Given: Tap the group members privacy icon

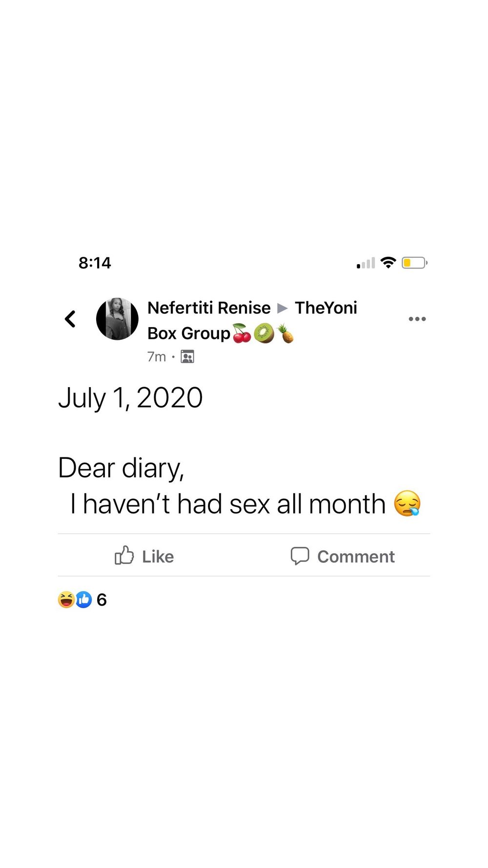Looking at the screenshot, I should pos(187,357).
